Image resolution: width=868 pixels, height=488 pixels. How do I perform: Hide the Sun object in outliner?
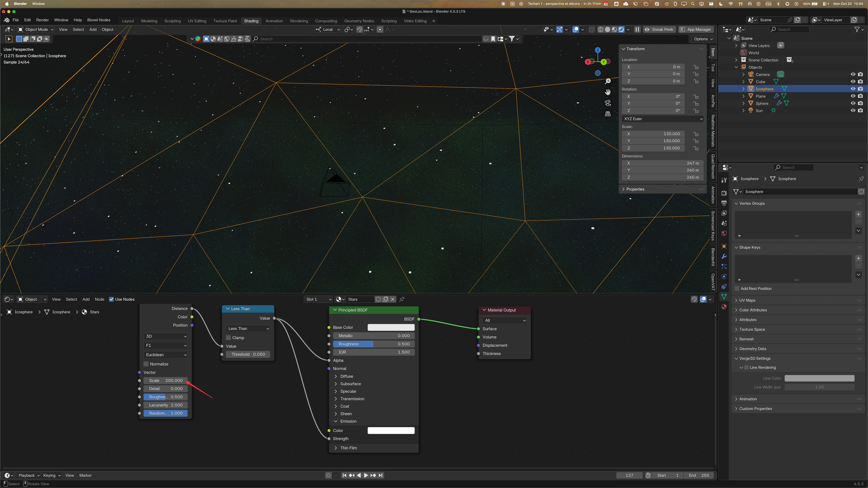coord(853,111)
